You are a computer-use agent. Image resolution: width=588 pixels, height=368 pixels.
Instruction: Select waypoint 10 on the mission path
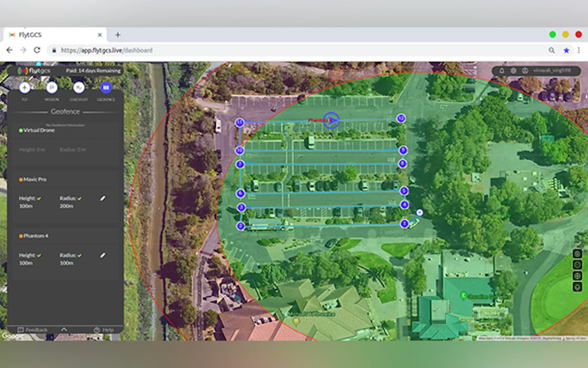tap(240, 150)
